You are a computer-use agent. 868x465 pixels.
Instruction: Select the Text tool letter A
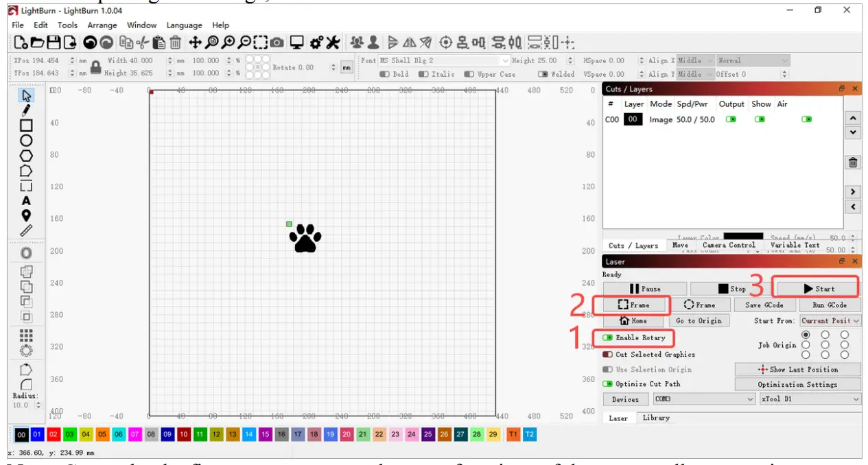click(x=26, y=201)
